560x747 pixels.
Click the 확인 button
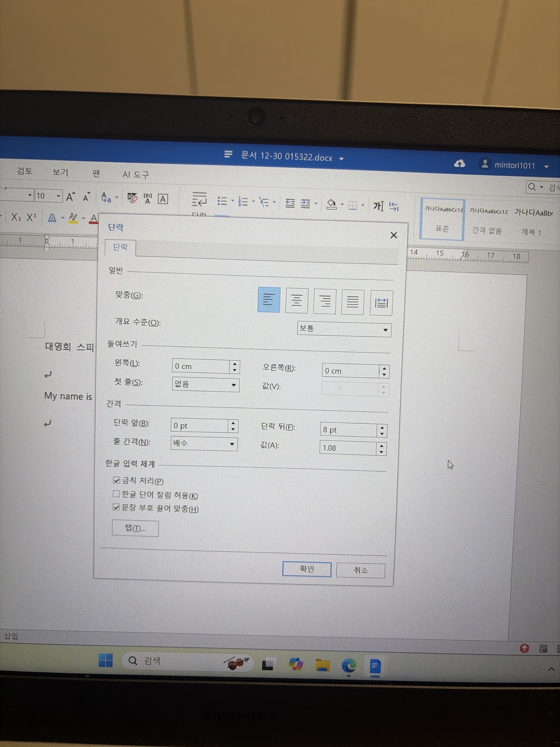point(307,569)
